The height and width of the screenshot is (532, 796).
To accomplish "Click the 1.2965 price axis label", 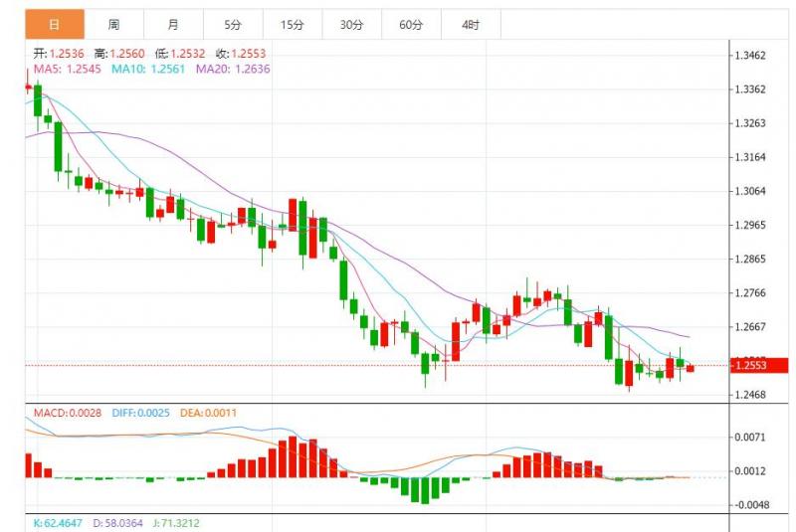I will 750,225.
